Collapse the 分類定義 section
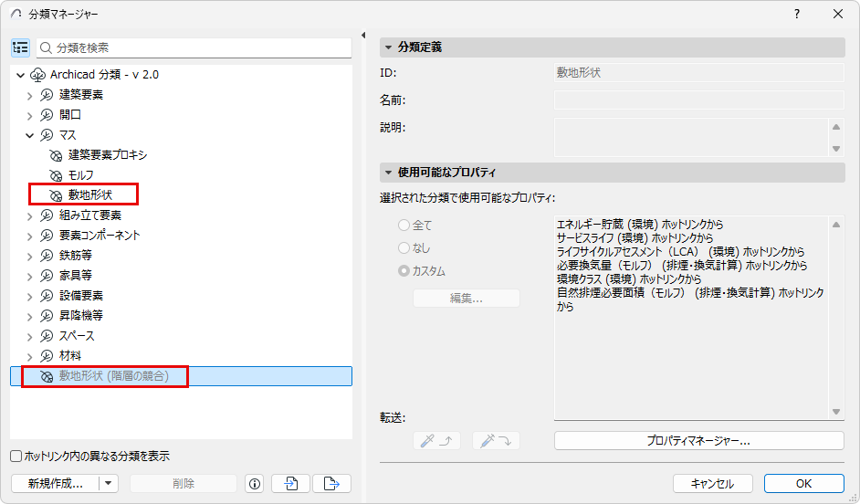Image resolution: width=860 pixels, height=504 pixels. point(388,47)
